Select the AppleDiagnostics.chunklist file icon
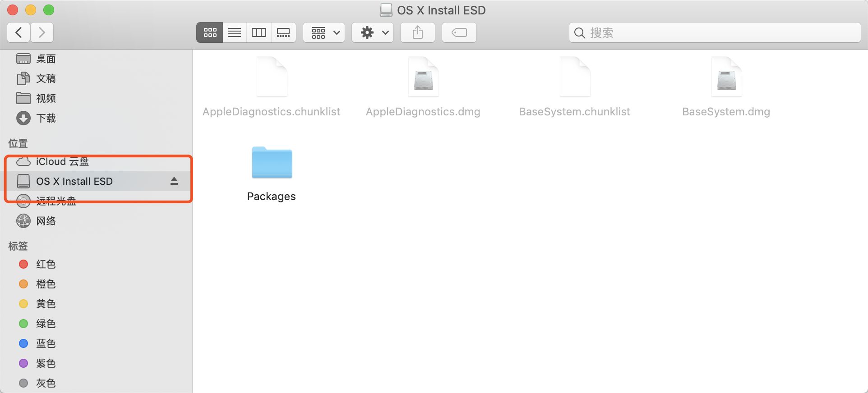Screen dimensions: 868x393 (272, 77)
